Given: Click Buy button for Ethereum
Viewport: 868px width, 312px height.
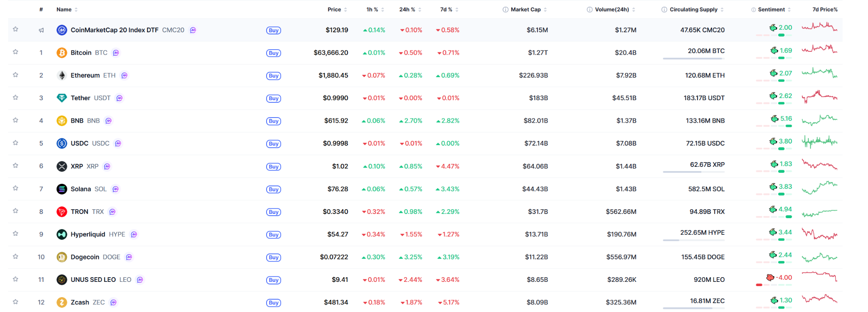Looking at the screenshot, I should tap(273, 76).
